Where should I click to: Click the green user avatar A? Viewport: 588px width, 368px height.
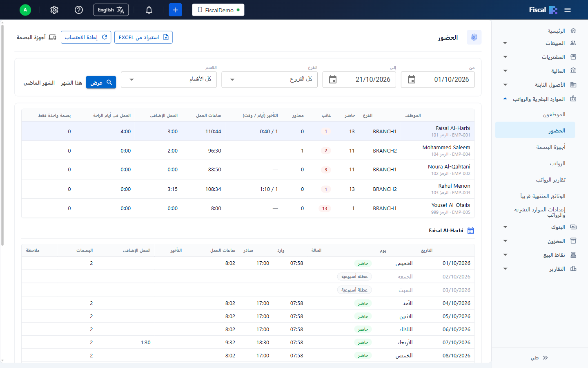click(x=25, y=10)
